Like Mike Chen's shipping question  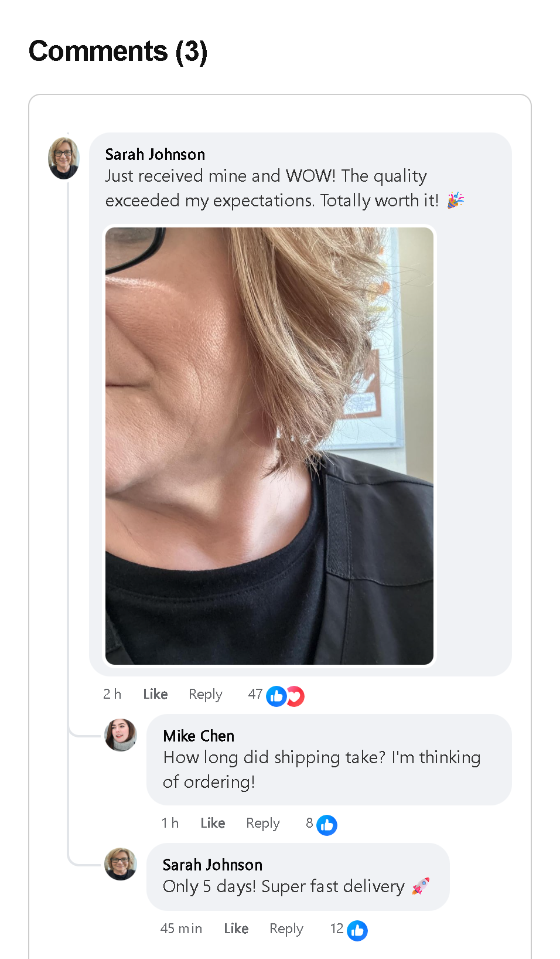(x=213, y=823)
